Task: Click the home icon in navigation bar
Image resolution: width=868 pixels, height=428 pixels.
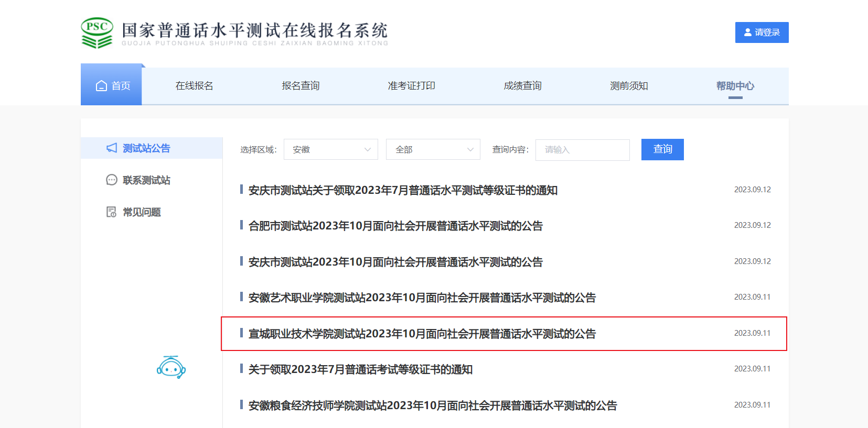Action: (101, 86)
